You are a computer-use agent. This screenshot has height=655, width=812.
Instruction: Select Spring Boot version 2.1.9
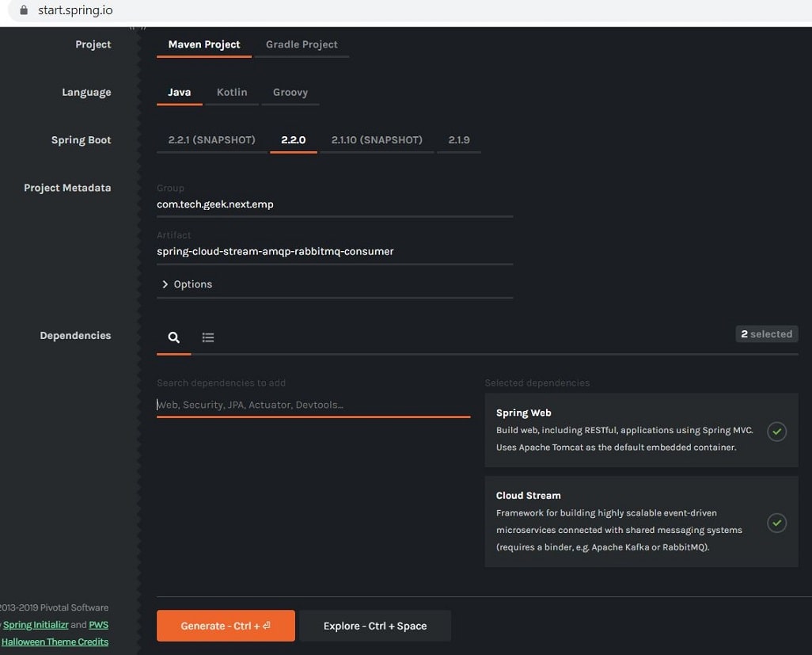coord(459,140)
